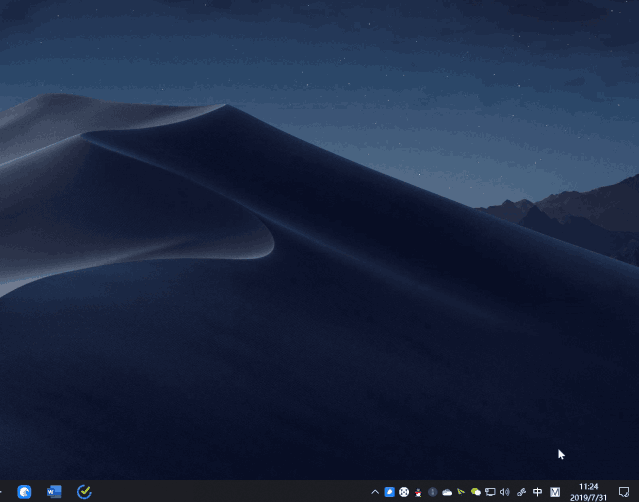The image size is (639, 502).
Task: Open WeChat from the system tray
Action: click(x=476, y=492)
